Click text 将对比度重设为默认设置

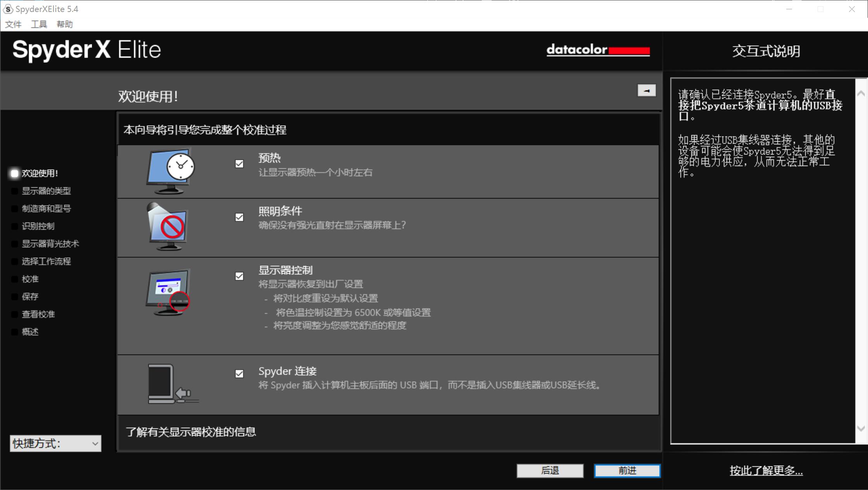326,298
